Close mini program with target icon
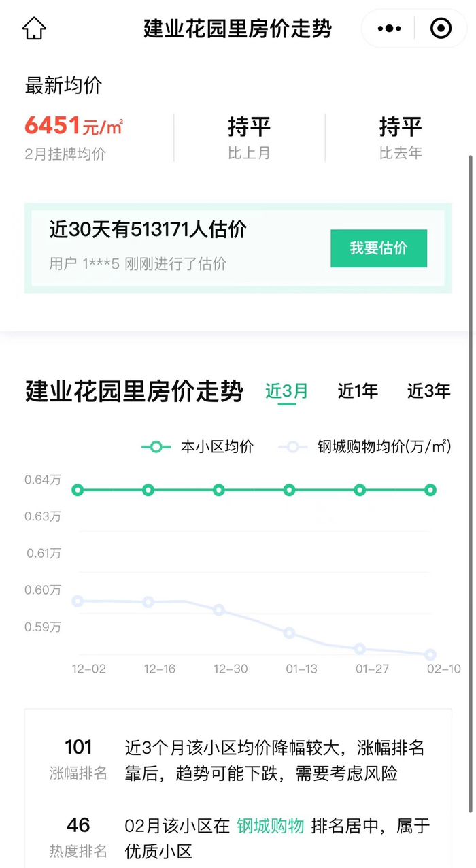This screenshot has width=476, height=868. coord(441,29)
